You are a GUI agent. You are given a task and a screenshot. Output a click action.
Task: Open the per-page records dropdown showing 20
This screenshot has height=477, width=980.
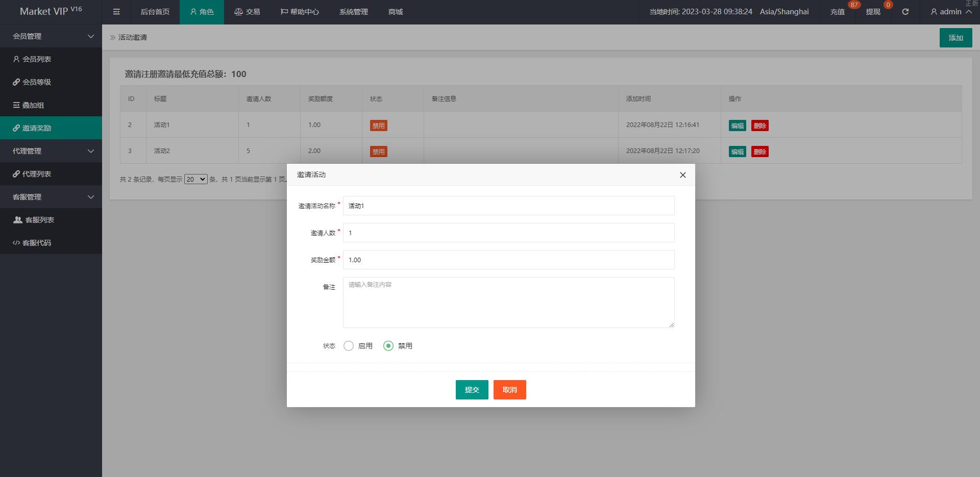coord(195,179)
